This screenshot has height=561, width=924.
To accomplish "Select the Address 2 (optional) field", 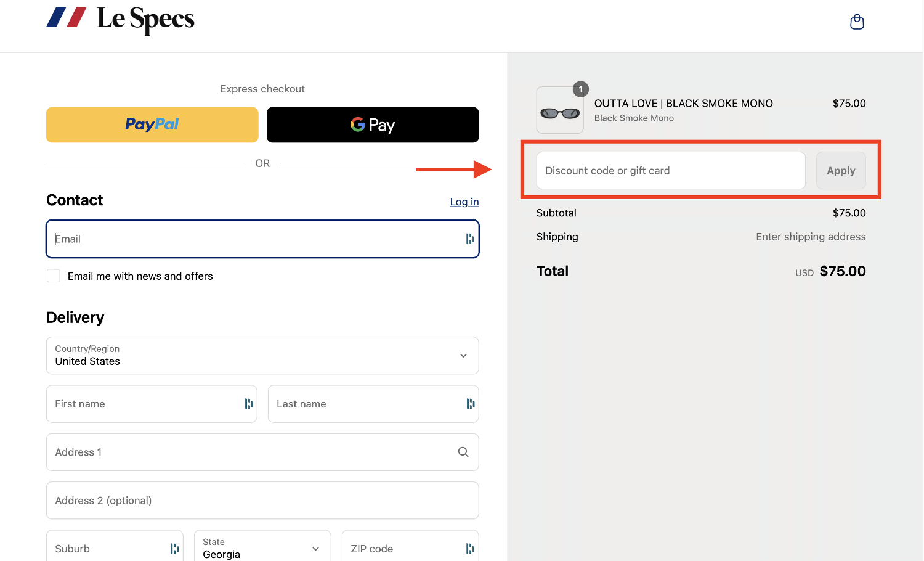I will pyautogui.click(x=262, y=501).
